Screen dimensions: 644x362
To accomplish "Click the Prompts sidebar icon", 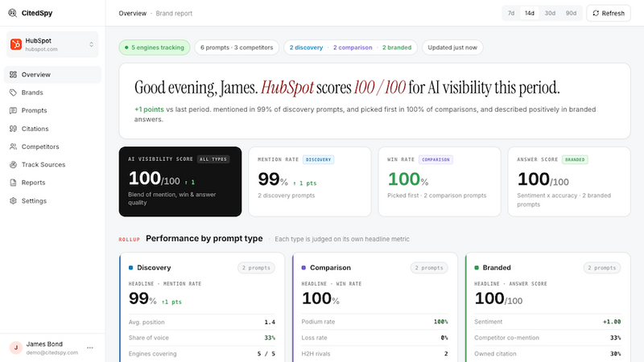I will click(13, 110).
